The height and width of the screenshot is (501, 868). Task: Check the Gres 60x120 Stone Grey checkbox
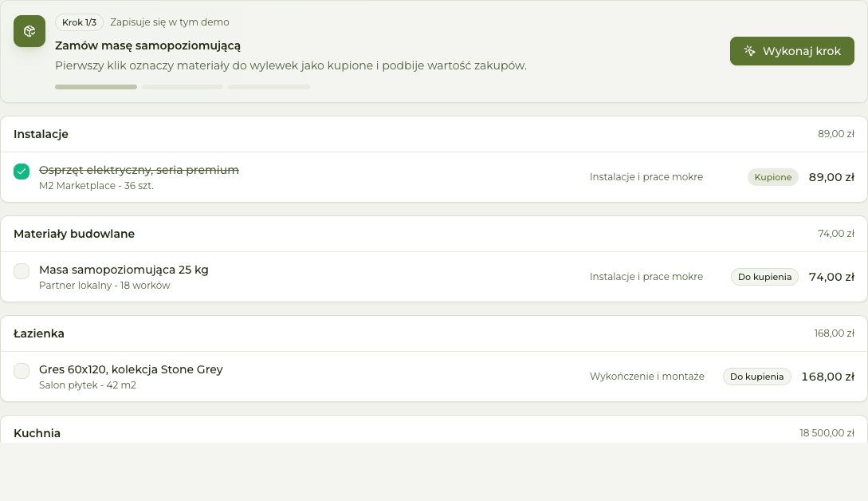(x=22, y=371)
